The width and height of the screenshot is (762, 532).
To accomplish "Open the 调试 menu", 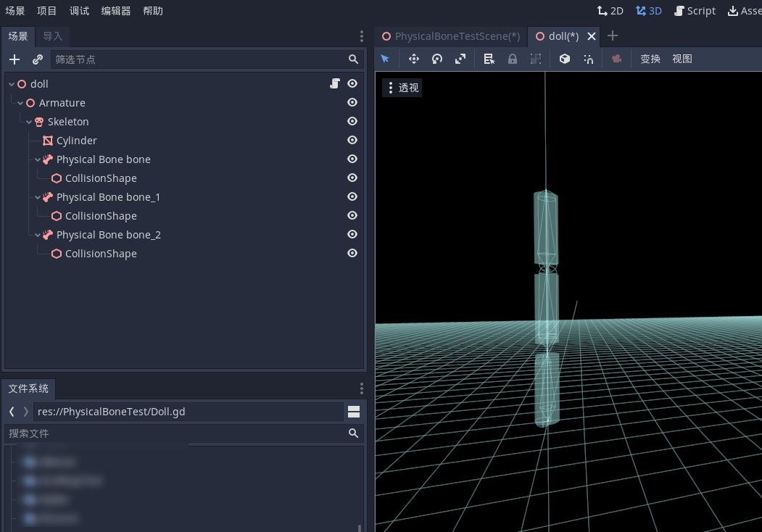I will coord(79,11).
